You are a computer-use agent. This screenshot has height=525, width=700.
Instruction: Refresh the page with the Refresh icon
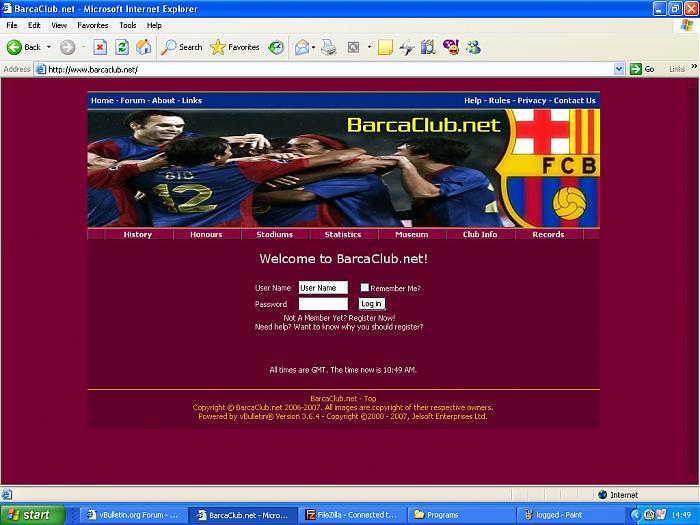pyautogui.click(x=122, y=47)
